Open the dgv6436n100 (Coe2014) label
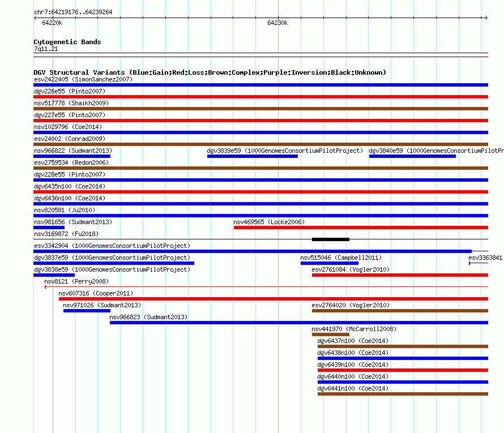Image resolution: width=504 pixels, height=433 pixels. (x=70, y=198)
